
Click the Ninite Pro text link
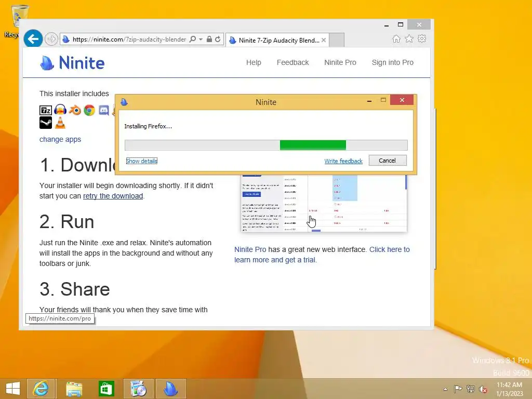[250, 249]
